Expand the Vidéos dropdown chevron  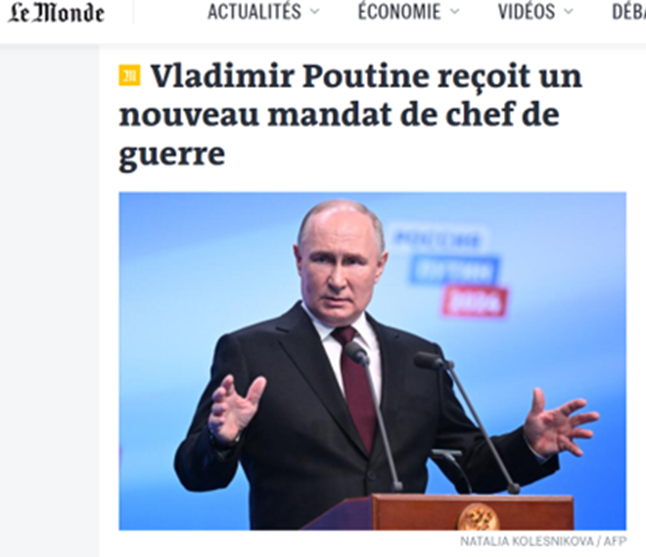[x=569, y=12]
